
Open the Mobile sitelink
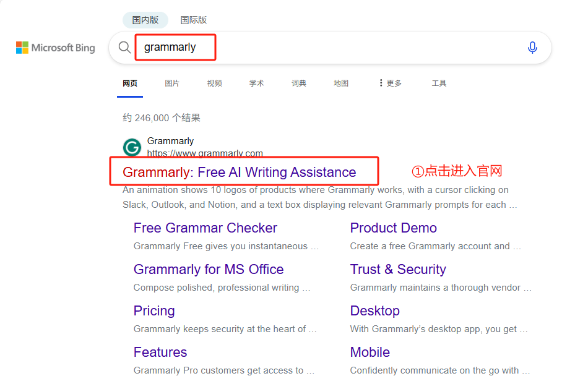click(370, 352)
